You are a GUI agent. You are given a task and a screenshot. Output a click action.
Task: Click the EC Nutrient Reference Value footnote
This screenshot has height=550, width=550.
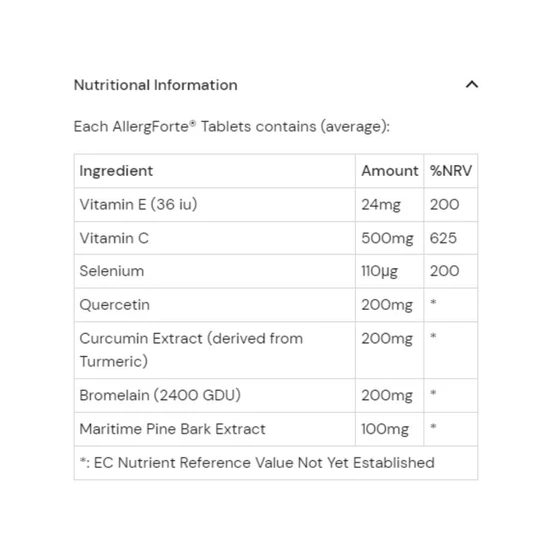pyautogui.click(x=257, y=463)
